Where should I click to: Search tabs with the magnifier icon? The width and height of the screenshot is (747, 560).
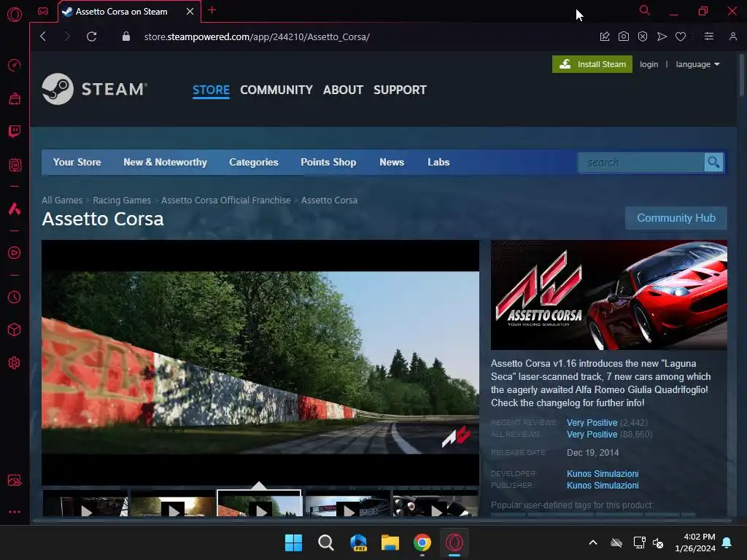click(645, 10)
